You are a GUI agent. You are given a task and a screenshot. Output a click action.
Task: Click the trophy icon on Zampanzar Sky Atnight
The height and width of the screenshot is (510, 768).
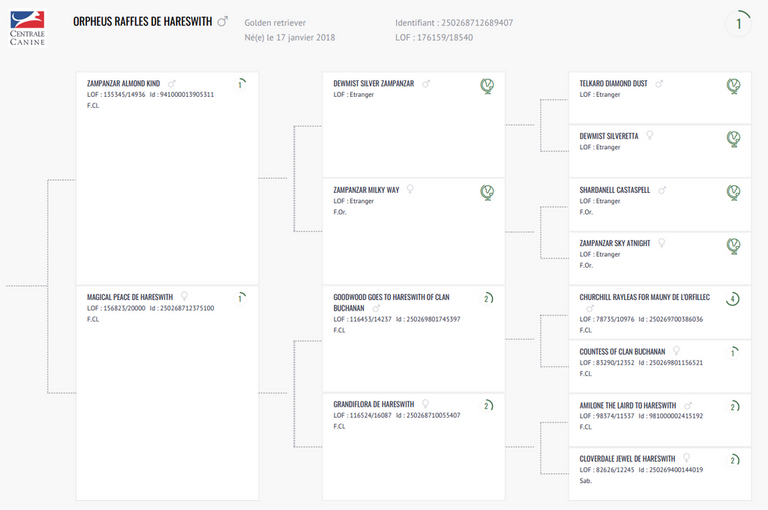point(733,245)
